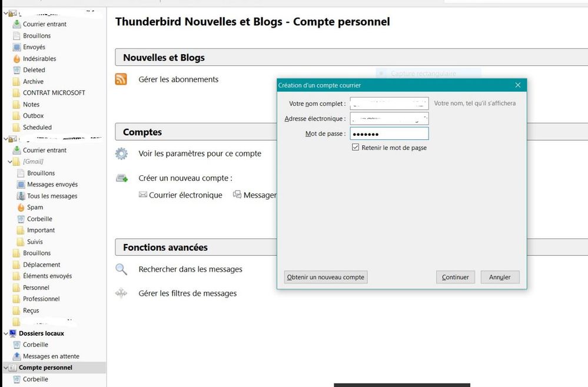Collapse the first mail account tree
The height and width of the screenshot is (387, 588).
pos(6,13)
